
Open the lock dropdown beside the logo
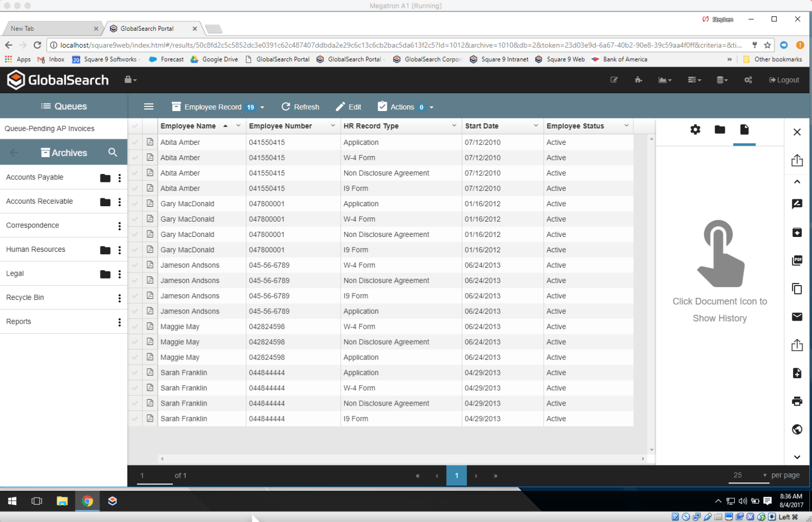[131, 80]
